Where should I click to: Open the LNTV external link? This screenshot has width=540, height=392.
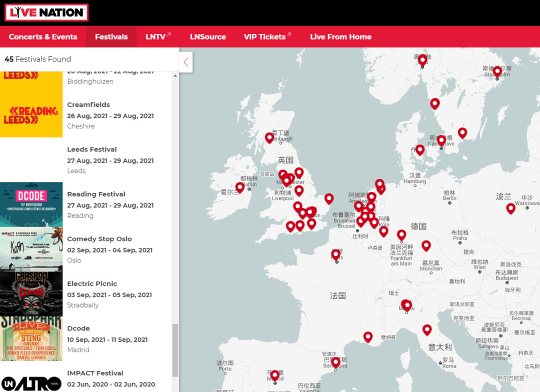pyautogui.click(x=158, y=36)
